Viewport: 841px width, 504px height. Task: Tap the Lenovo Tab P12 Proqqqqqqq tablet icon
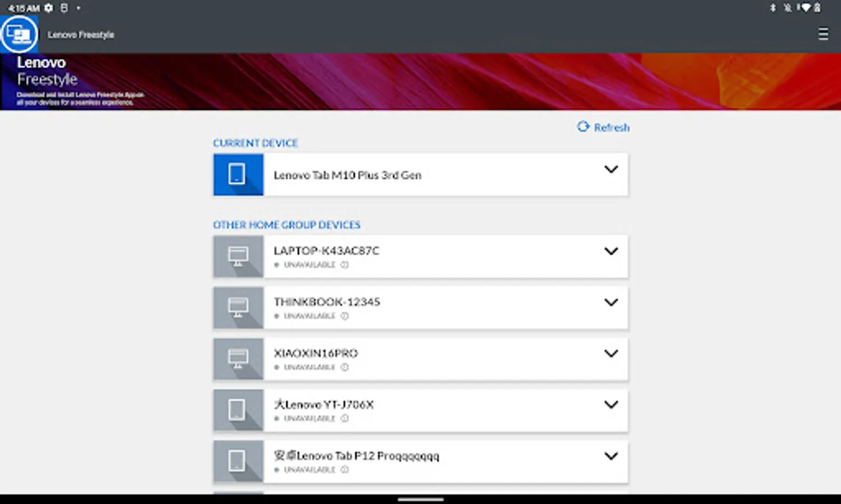pyautogui.click(x=238, y=461)
